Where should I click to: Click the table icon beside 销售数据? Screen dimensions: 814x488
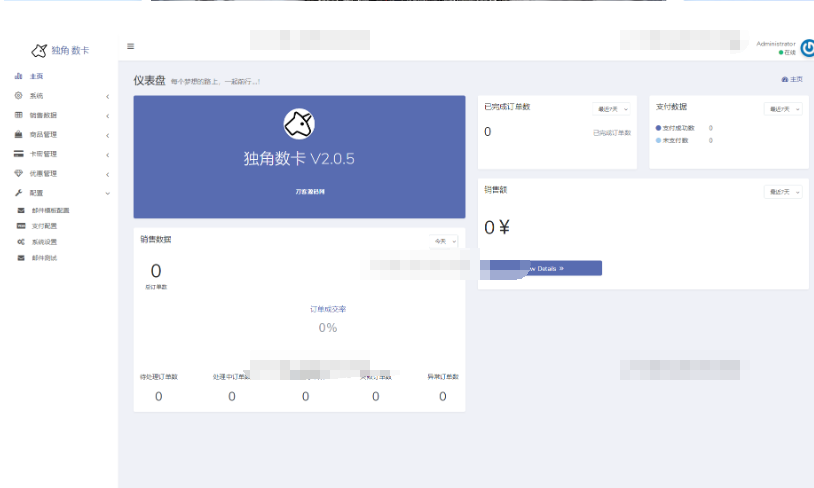point(19,115)
